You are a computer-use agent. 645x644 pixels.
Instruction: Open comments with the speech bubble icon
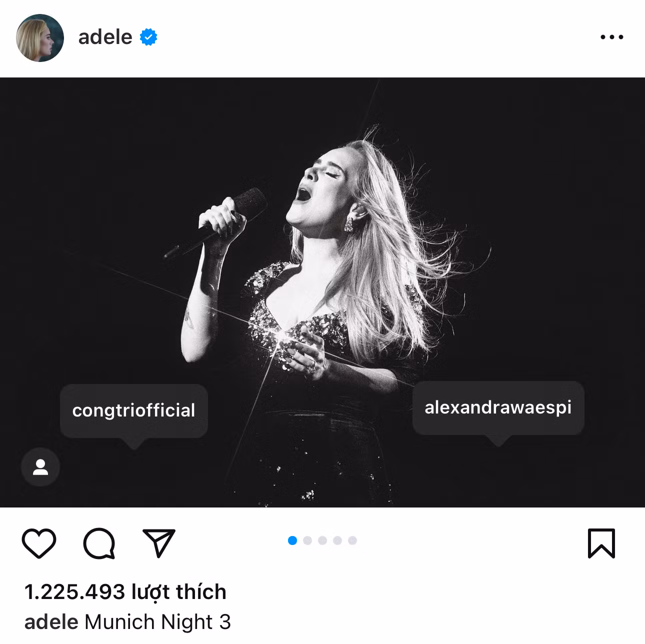(x=99, y=543)
